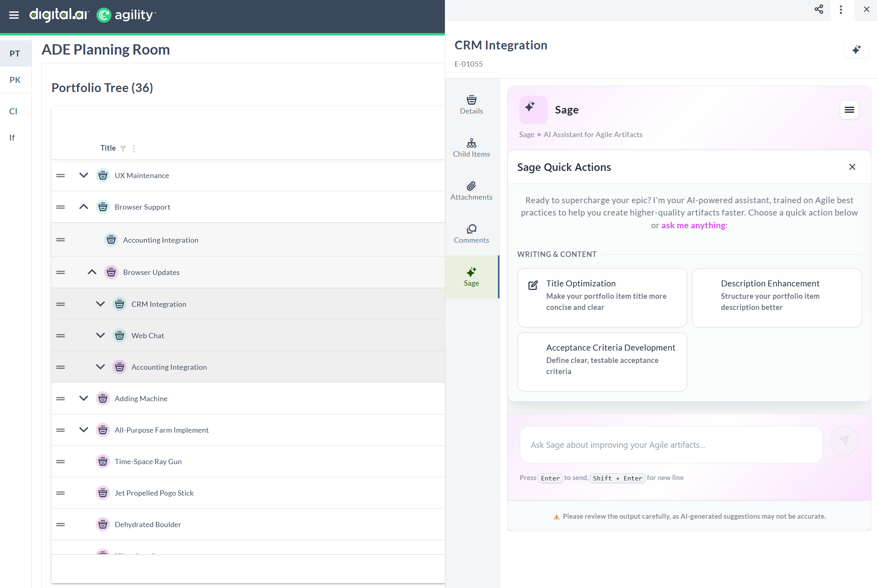This screenshot has width=877, height=588.
Task: Expand the Web Chat tree row
Action: [x=100, y=335]
